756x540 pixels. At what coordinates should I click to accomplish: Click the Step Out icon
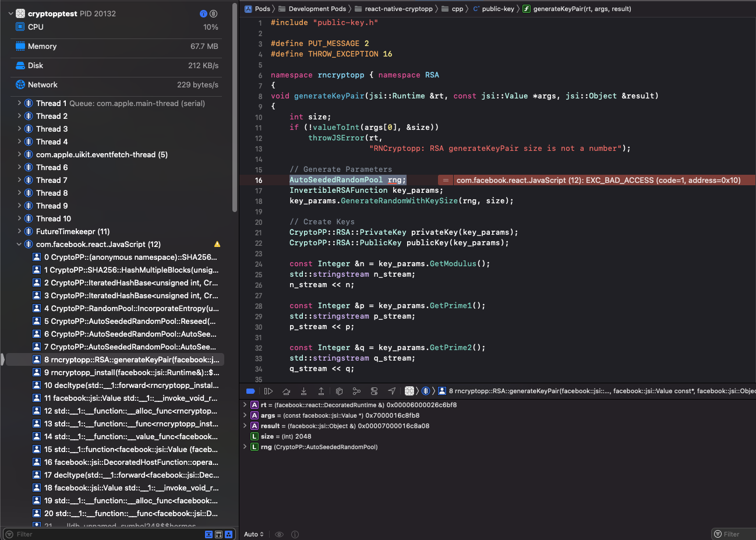[322, 391]
